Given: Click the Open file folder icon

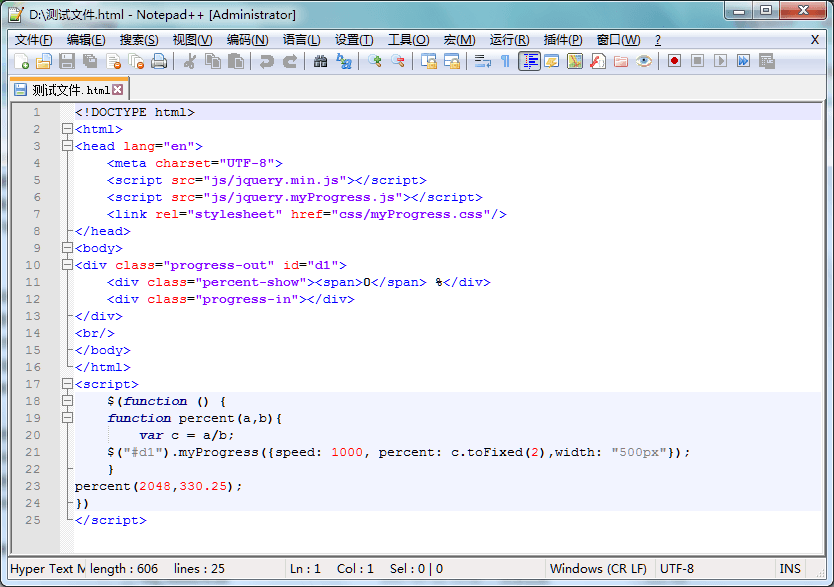Looking at the screenshot, I should point(44,62).
